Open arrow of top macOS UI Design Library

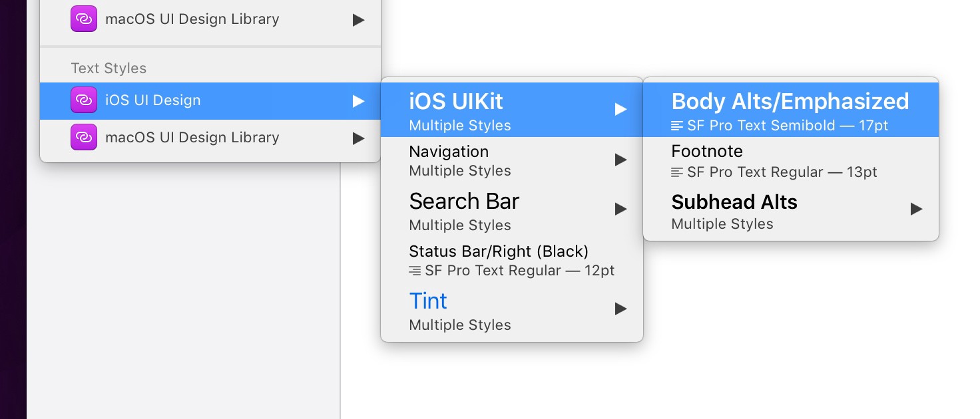pos(358,20)
